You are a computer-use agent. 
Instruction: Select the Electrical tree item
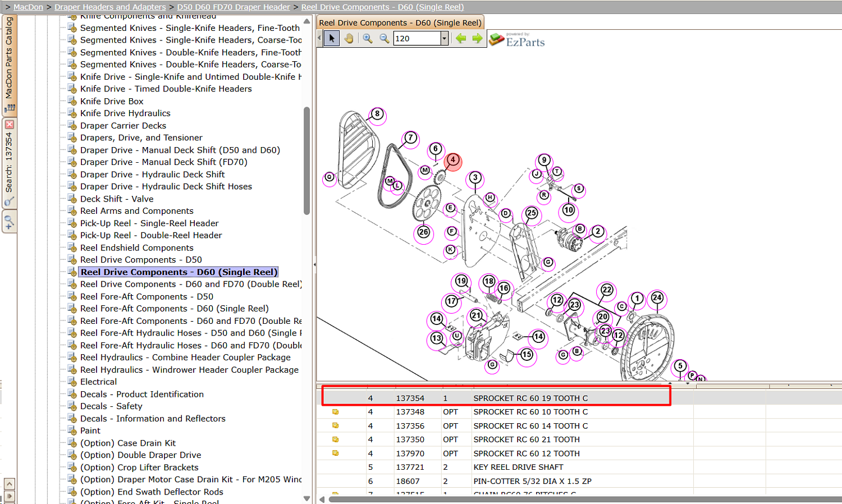(x=99, y=382)
